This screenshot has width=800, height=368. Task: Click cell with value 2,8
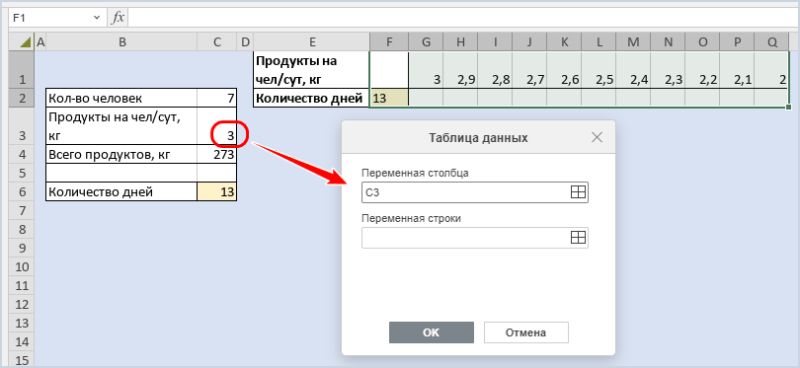[495, 70]
